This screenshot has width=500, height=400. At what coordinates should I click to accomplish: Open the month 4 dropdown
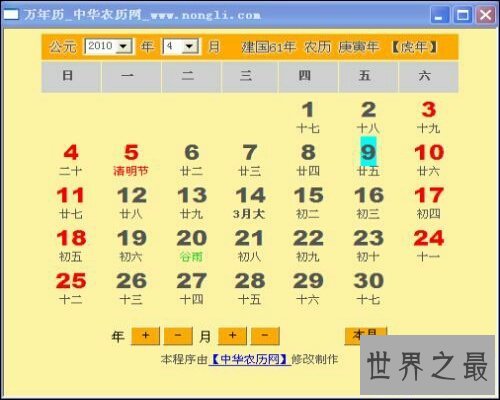[181, 46]
